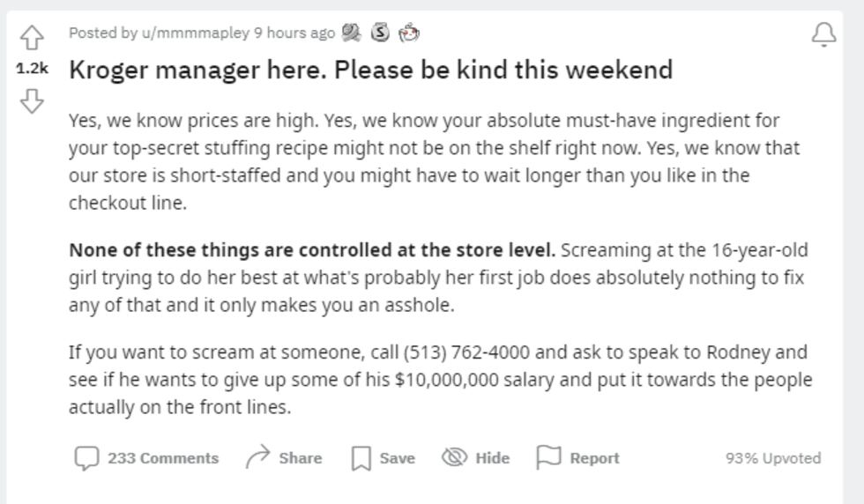Click the silver S award icon
The height and width of the screenshot is (504, 864).
pyautogui.click(x=380, y=33)
